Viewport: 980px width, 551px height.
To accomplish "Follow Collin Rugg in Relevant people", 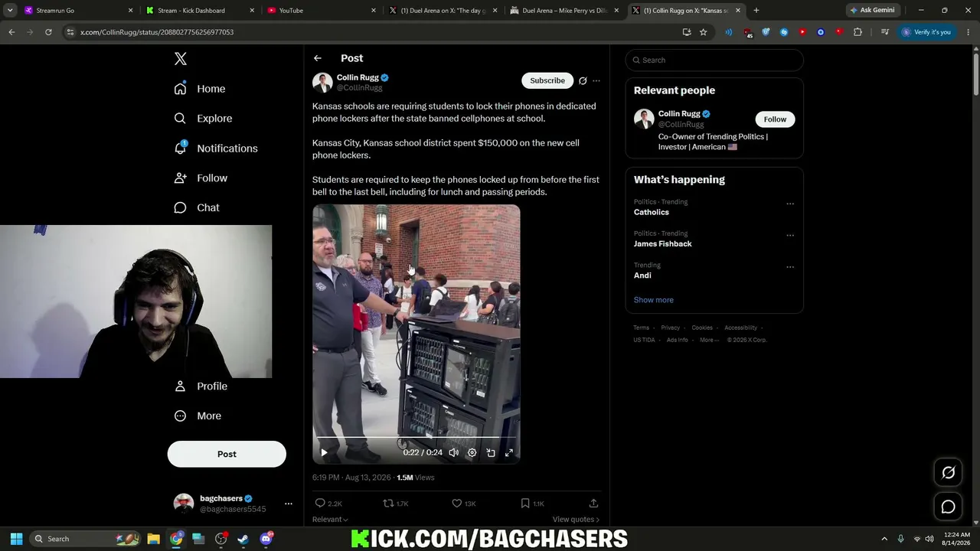I will click(x=775, y=119).
